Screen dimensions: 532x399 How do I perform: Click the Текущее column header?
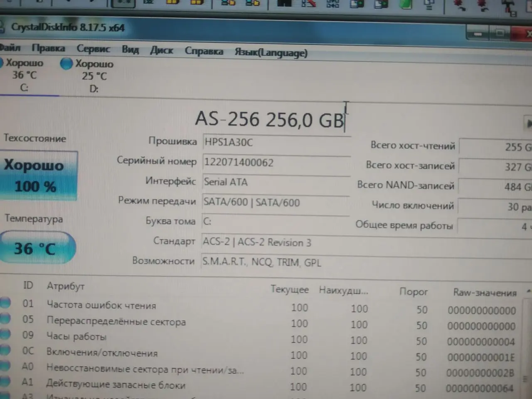coord(290,289)
